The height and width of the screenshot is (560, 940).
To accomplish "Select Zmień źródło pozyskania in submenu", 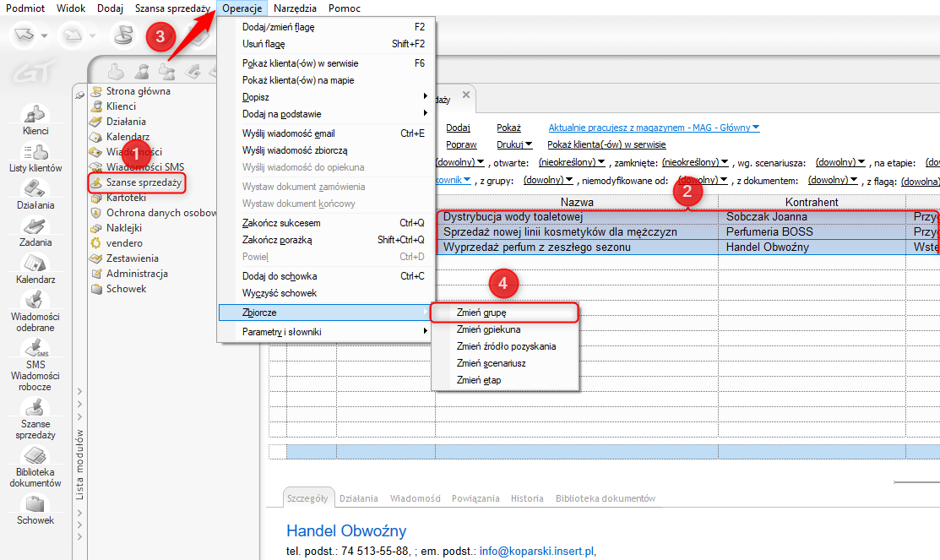I will pos(505,346).
